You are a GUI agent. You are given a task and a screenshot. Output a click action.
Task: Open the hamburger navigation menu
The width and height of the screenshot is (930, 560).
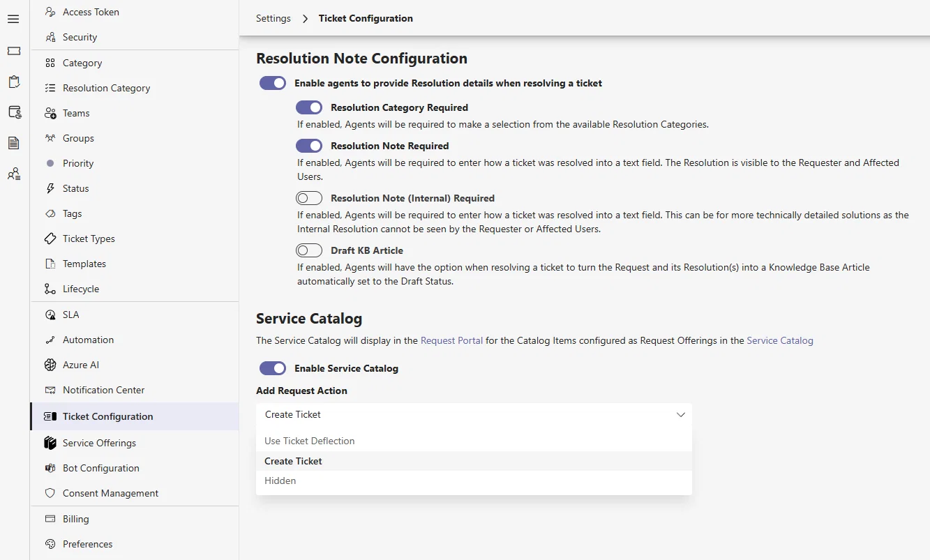pos(13,19)
